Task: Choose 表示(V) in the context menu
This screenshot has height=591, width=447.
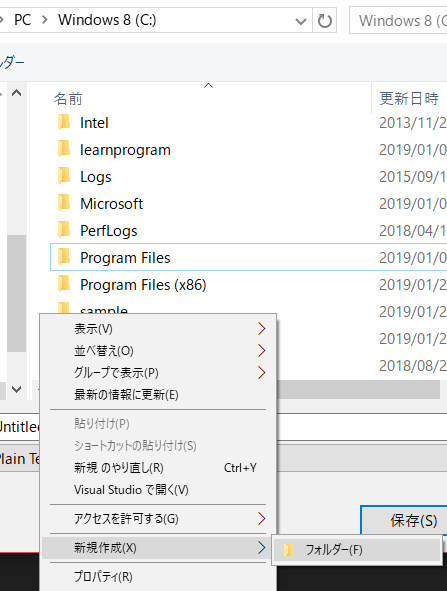Action: click(158, 329)
